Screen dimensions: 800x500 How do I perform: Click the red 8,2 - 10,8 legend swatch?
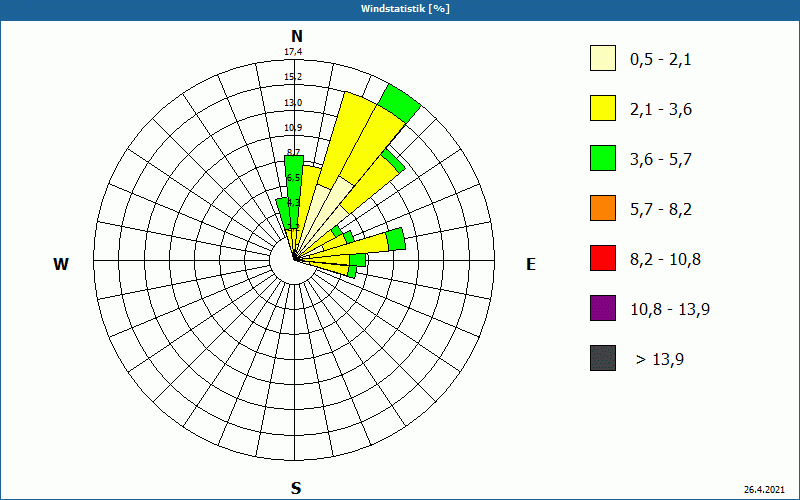coord(603,258)
